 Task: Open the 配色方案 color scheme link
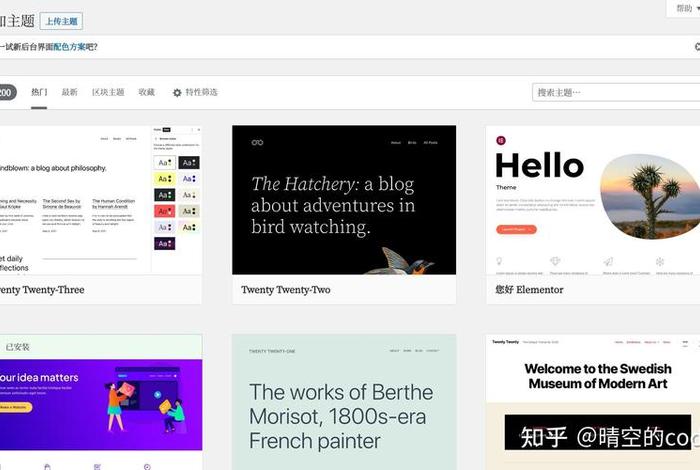pyautogui.click(x=69, y=47)
